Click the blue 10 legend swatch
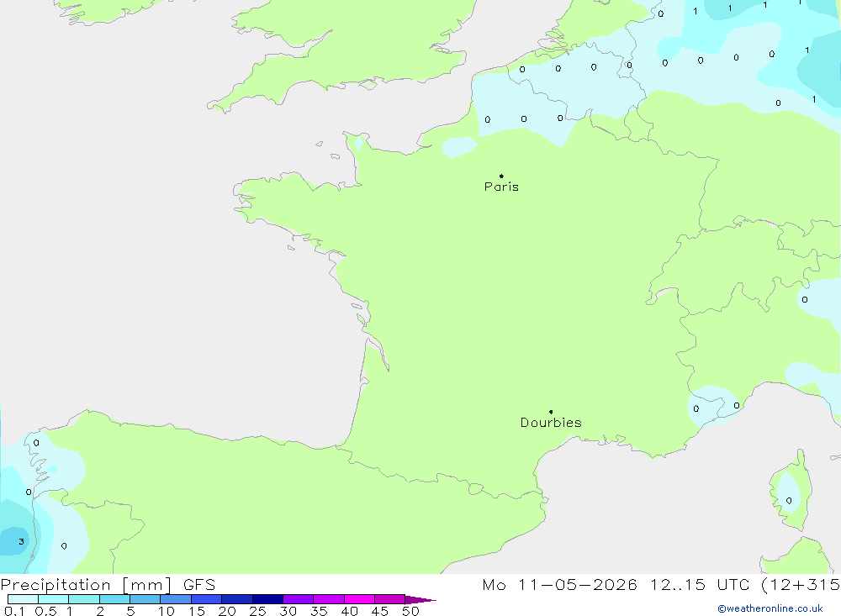This screenshot has height=616, width=841. (x=176, y=599)
